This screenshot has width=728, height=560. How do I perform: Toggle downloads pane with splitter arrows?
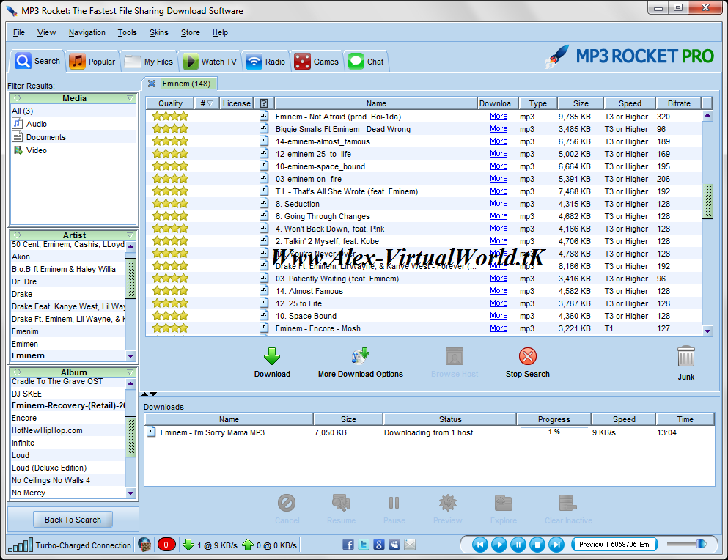149,394
